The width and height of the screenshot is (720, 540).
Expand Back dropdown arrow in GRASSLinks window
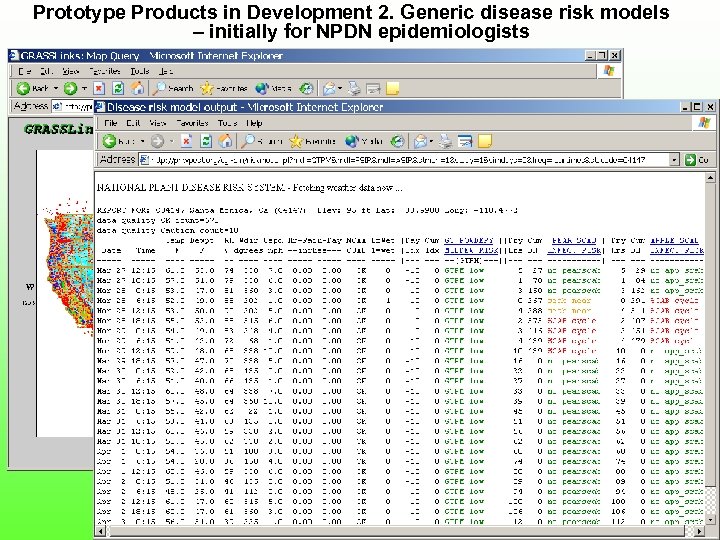pos(56,88)
